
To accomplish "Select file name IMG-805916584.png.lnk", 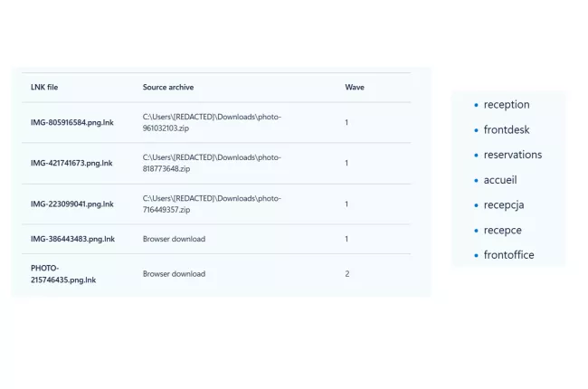I will 72,123.
